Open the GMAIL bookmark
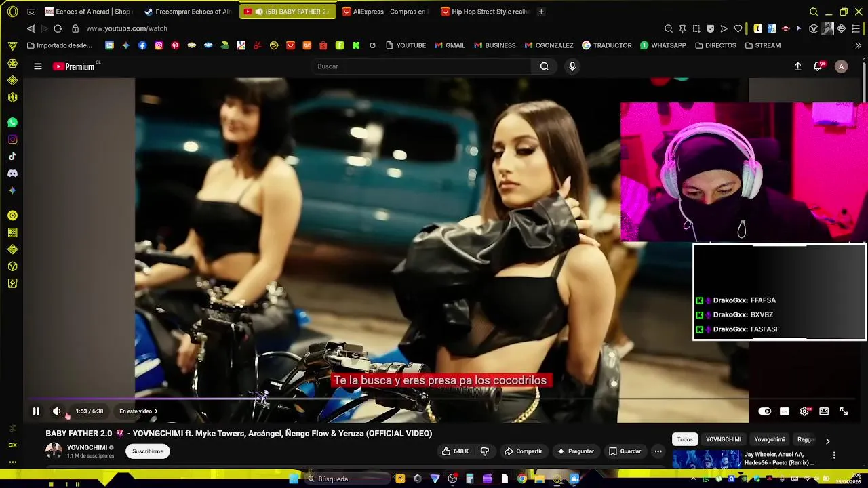Screen dimensions: 868x488 pos(450,45)
